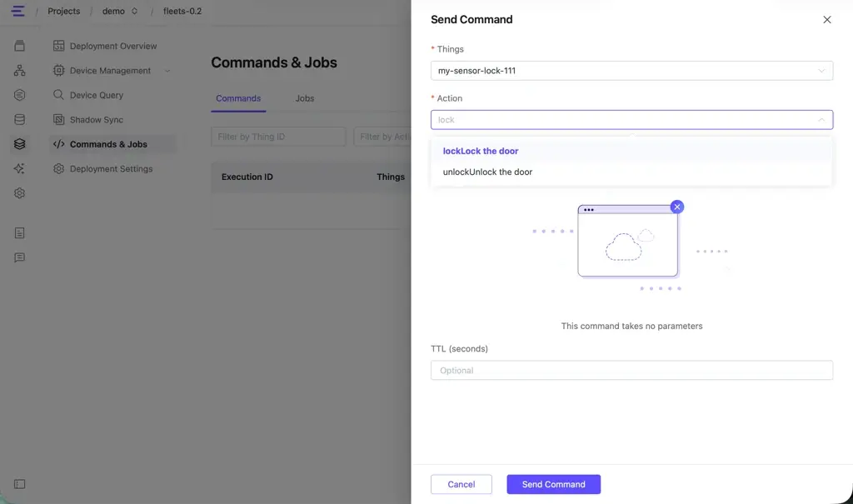Open the sparkle AI sidebar icon
853x504 pixels.
pyautogui.click(x=20, y=168)
